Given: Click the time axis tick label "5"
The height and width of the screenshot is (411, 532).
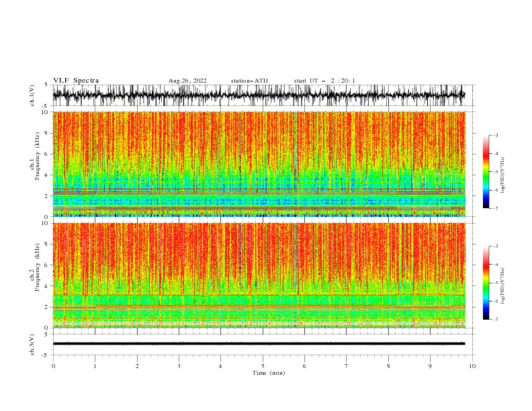Looking at the screenshot, I should (263, 366).
